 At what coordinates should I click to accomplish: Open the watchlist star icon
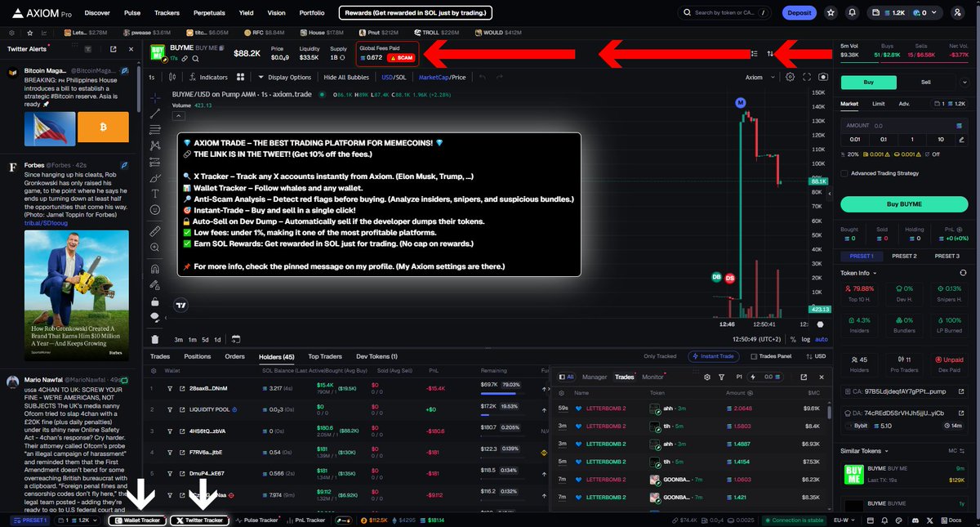830,13
